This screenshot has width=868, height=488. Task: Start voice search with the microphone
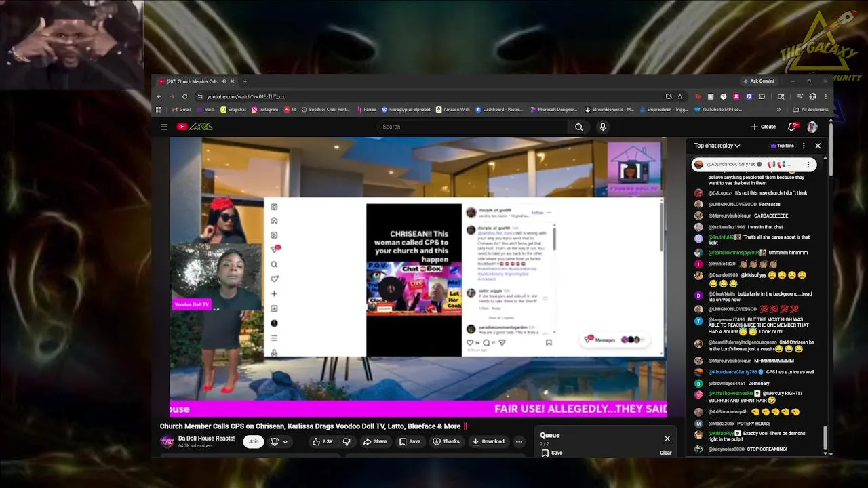click(x=602, y=127)
